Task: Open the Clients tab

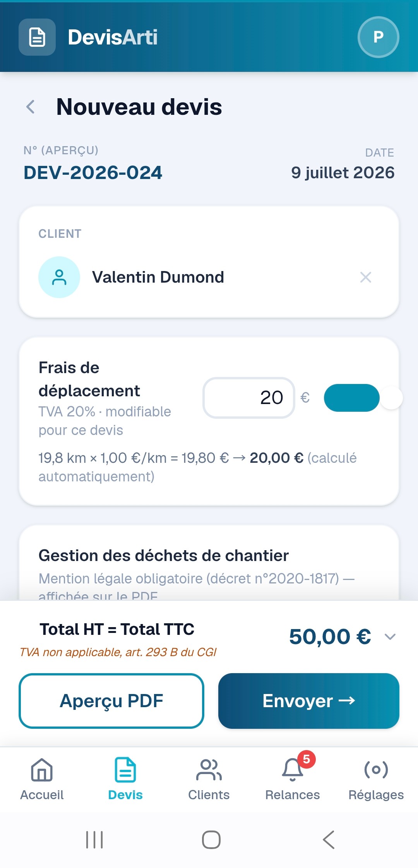Action: click(209, 779)
